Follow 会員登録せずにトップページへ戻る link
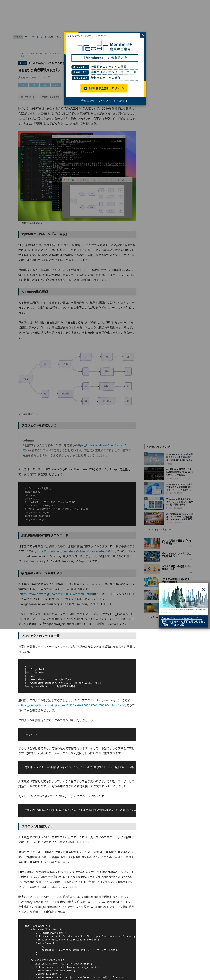 105,101
